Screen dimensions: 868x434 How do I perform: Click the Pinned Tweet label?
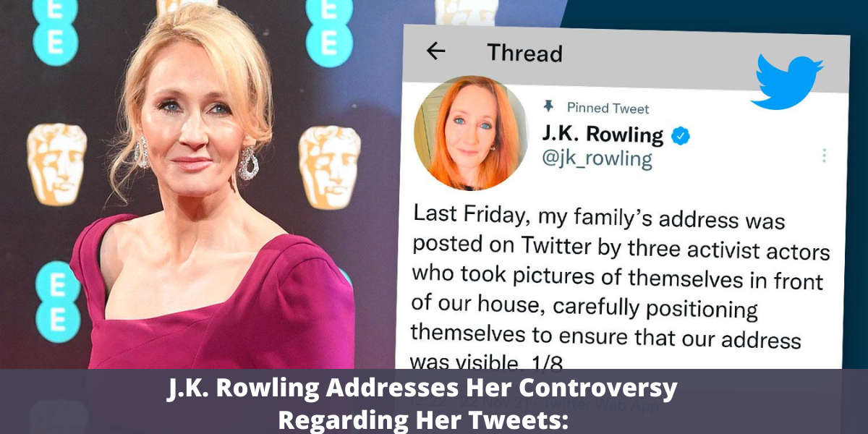pyautogui.click(x=608, y=109)
